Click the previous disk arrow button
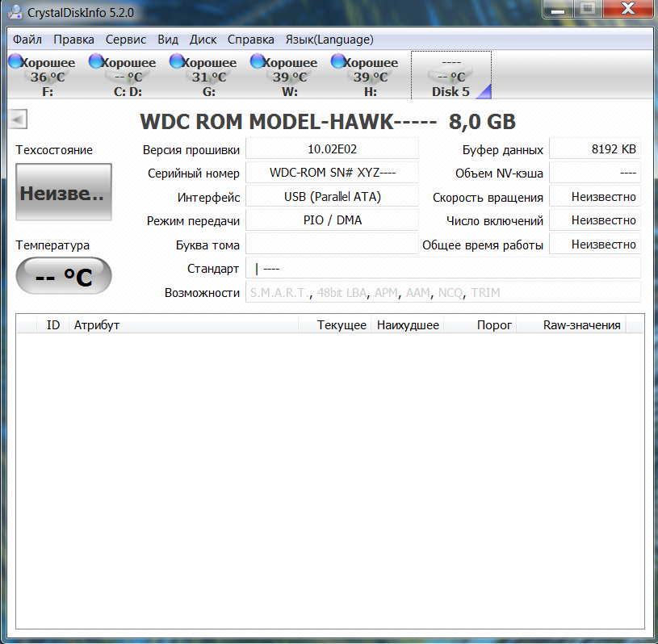658x644 pixels. pos(18,119)
